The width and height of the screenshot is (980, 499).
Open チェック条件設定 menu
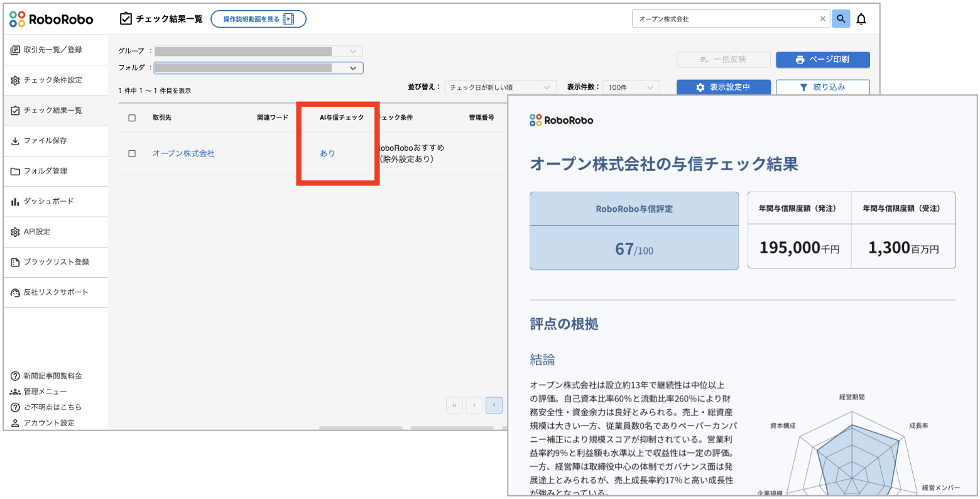(55, 80)
